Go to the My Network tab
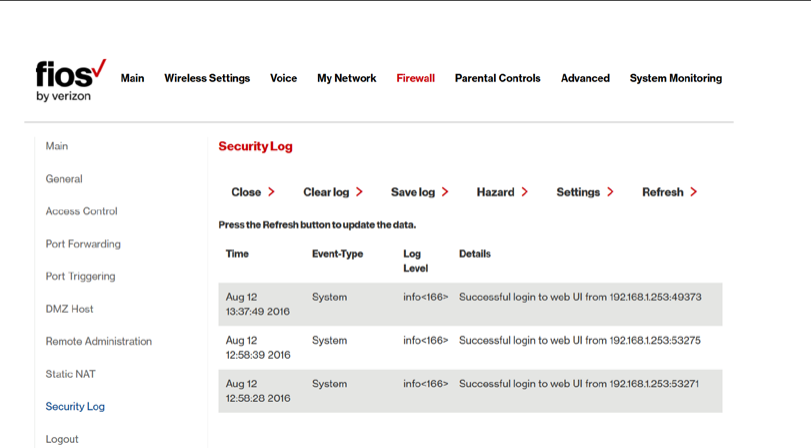 (347, 78)
